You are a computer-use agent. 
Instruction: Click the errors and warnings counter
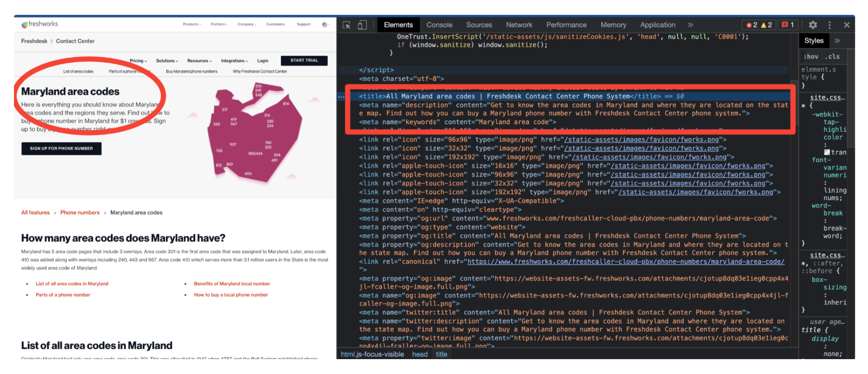click(x=759, y=25)
